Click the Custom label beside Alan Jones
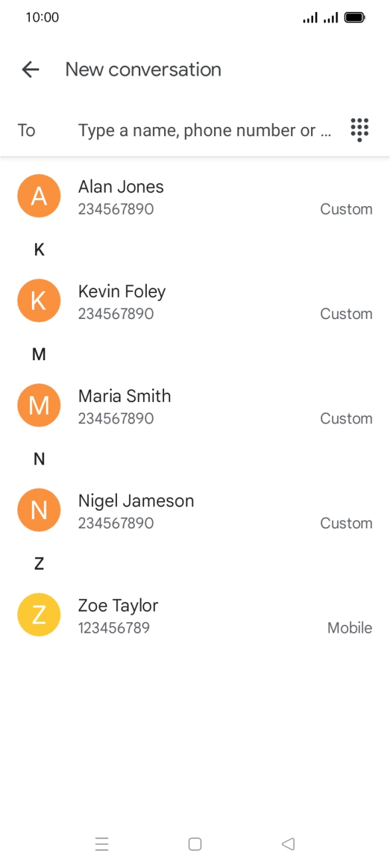Viewport: 390px width, 868px height. point(346,209)
